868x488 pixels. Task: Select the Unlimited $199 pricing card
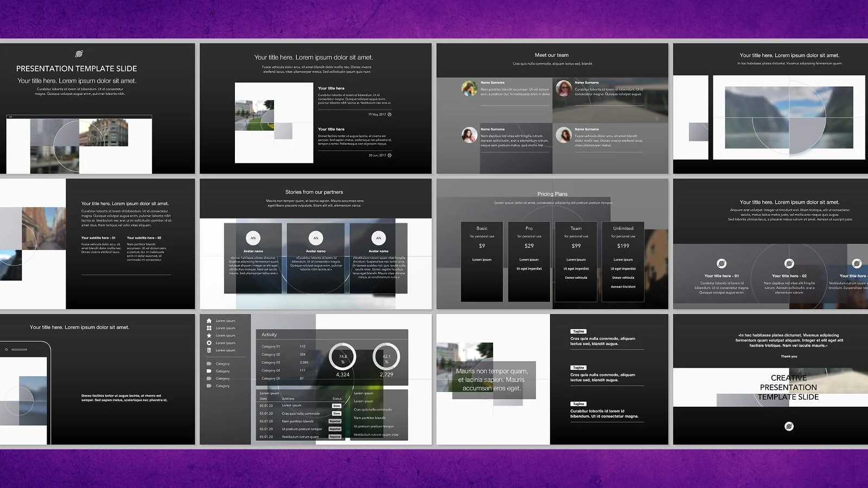click(623, 261)
